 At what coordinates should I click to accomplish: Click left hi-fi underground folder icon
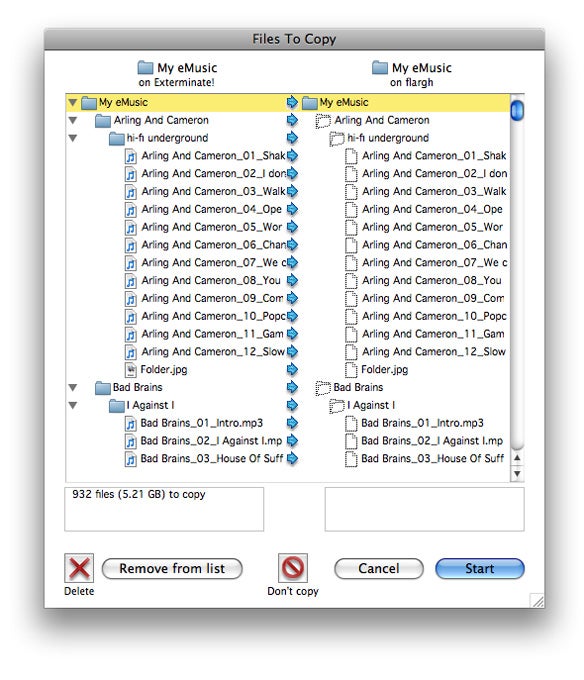pyautogui.click(x=117, y=138)
